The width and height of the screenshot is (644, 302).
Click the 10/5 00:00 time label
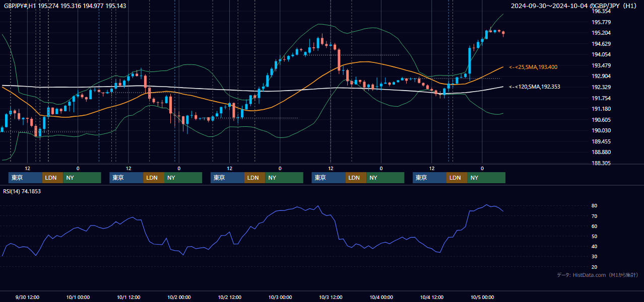[482, 297]
